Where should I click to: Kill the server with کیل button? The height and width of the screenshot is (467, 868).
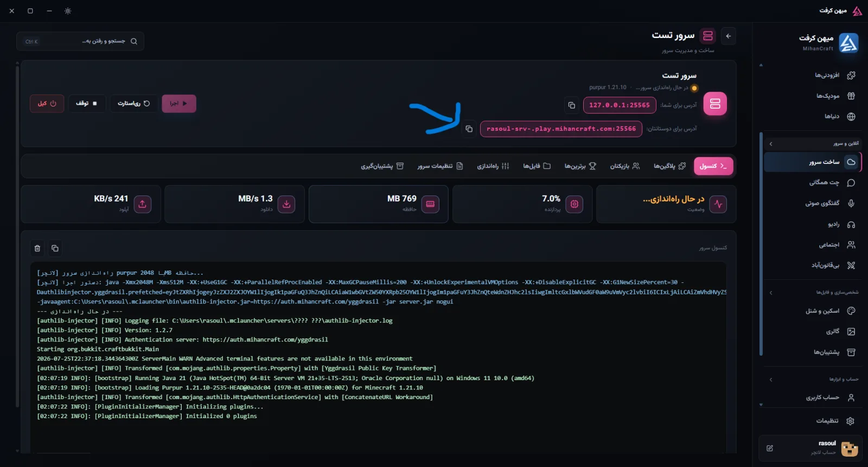coord(47,104)
